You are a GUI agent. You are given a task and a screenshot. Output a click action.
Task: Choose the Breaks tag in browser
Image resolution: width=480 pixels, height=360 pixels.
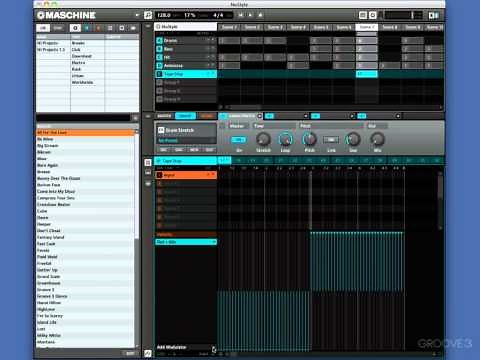tap(78, 43)
